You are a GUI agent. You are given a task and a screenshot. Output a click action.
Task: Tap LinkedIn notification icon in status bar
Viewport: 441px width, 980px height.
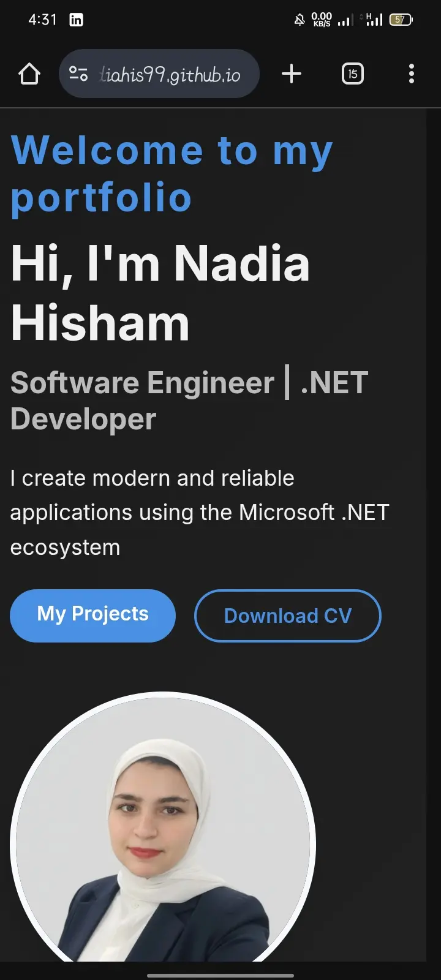click(76, 20)
